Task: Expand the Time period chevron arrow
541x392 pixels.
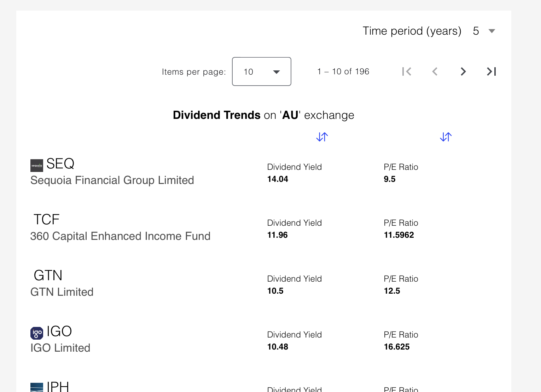Action: tap(492, 31)
